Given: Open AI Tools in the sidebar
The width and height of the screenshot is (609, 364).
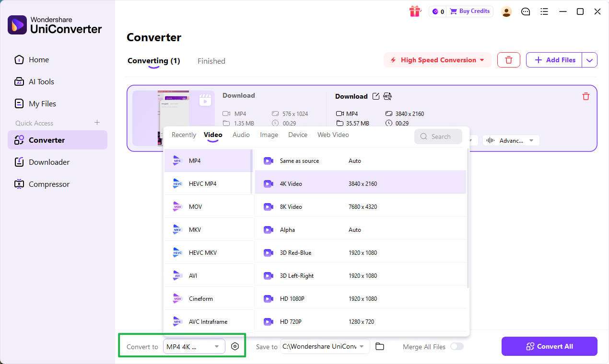Looking at the screenshot, I should (58, 81).
